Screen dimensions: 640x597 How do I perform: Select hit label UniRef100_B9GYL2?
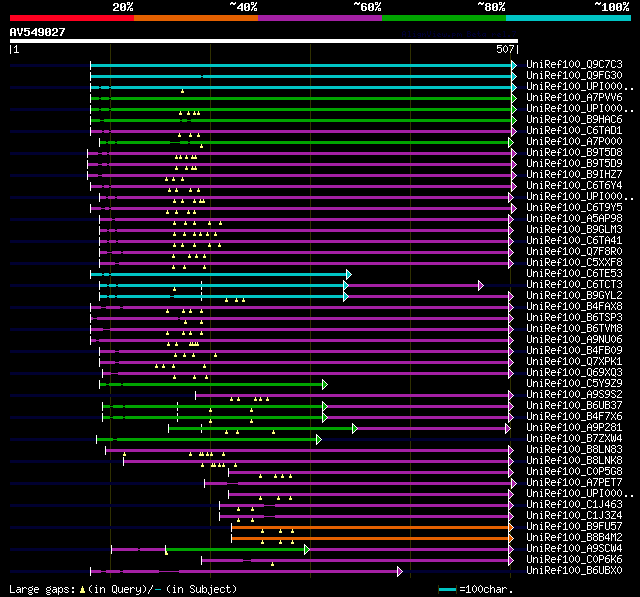574,296
